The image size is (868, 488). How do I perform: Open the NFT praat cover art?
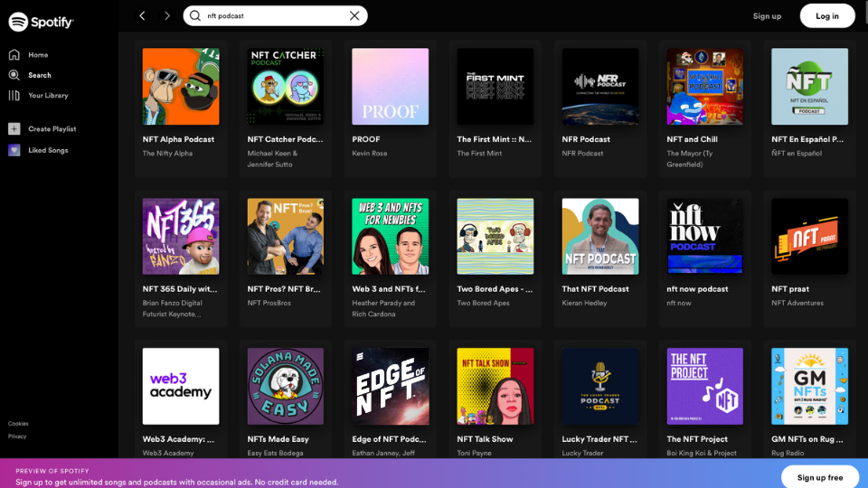[x=809, y=236]
